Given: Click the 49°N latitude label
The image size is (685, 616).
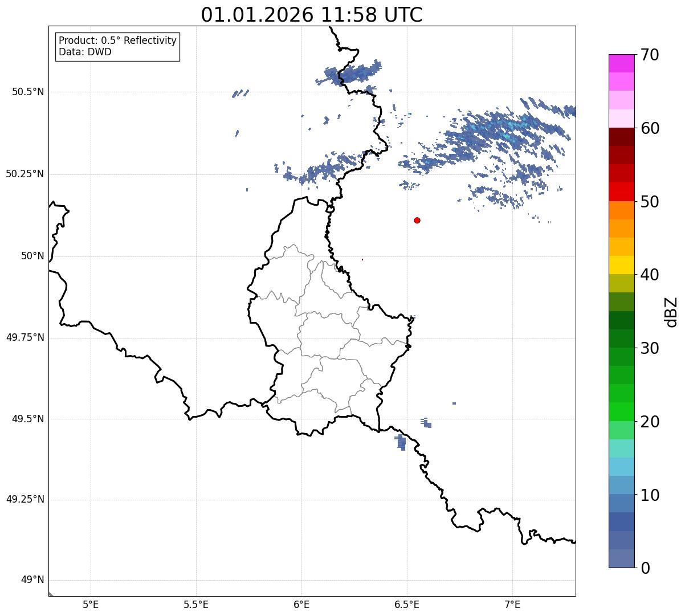Looking at the screenshot, I should [32, 580].
